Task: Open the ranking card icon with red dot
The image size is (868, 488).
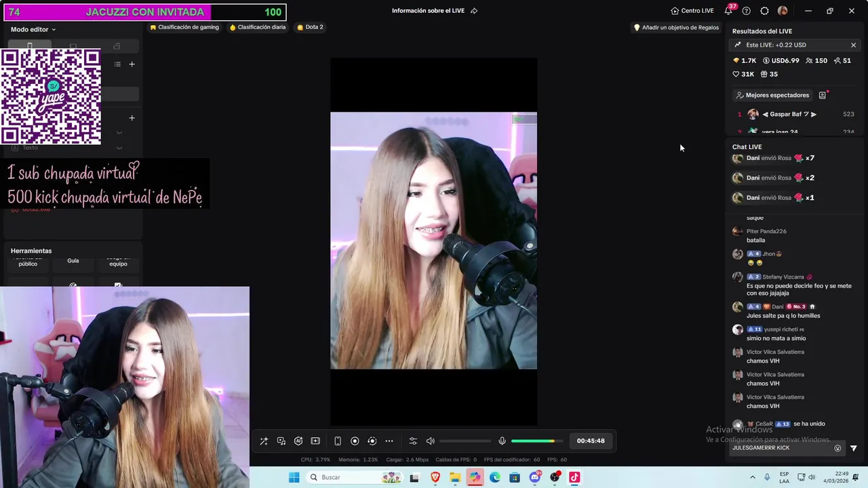Action: pyautogui.click(x=823, y=96)
